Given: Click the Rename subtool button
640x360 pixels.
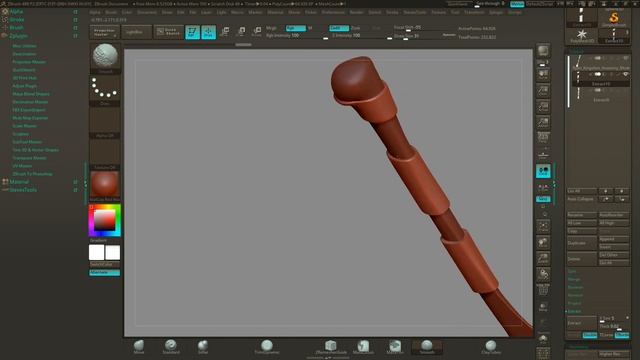Looking at the screenshot, I should click(x=581, y=215).
